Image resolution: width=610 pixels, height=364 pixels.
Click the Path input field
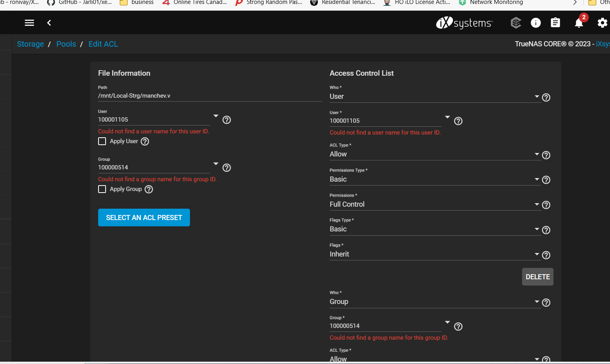pos(210,96)
